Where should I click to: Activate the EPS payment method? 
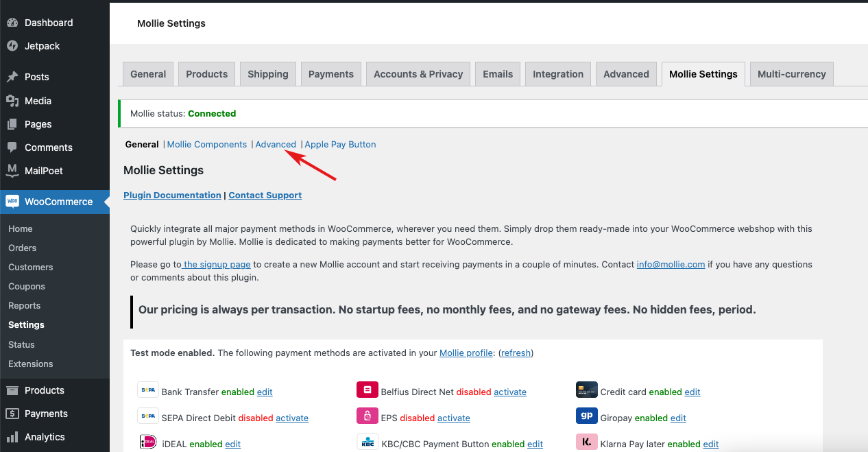[x=453, y=417]
